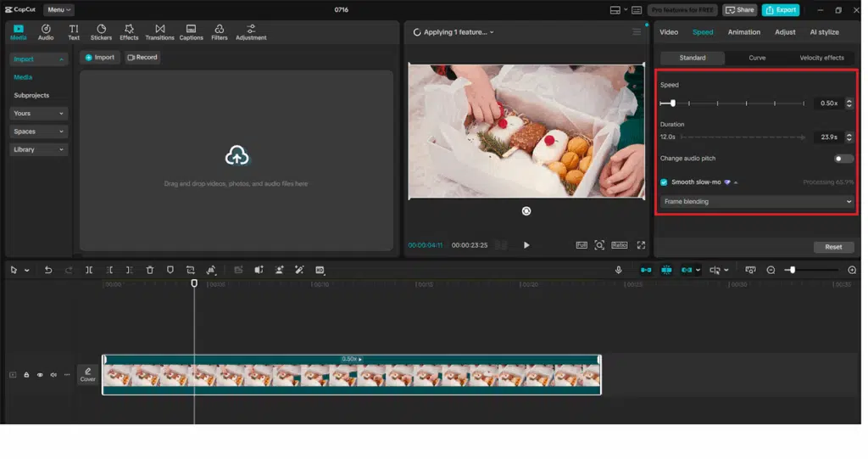Click the Reset button in speed panel
This screenshot has width=868, height=459.
coord(833,247)
